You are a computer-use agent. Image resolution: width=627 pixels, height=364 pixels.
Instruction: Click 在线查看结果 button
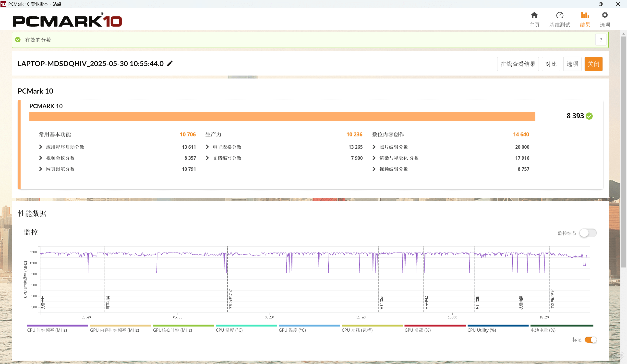point(518,64)
